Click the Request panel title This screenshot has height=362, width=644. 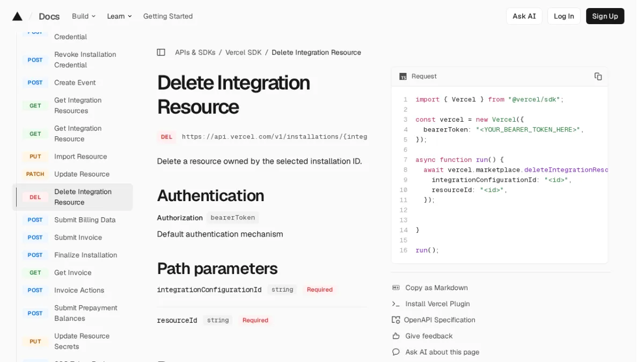tap(424, 76)
